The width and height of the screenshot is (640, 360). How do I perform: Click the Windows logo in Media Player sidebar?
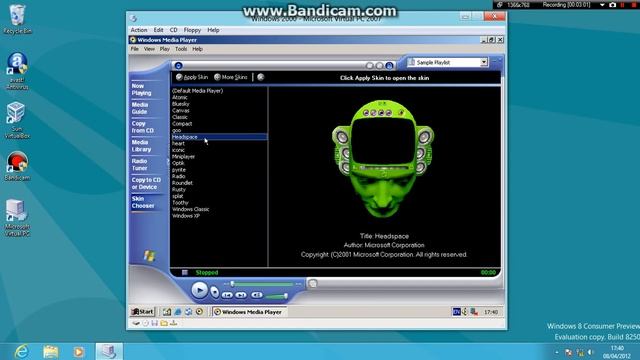pyautogui.click(x=149, y=256)
